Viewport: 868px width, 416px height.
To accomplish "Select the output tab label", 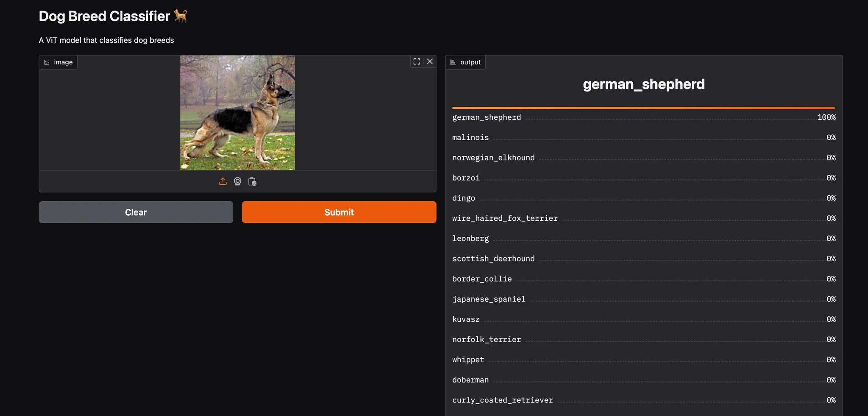I will (x=470, y=62).
